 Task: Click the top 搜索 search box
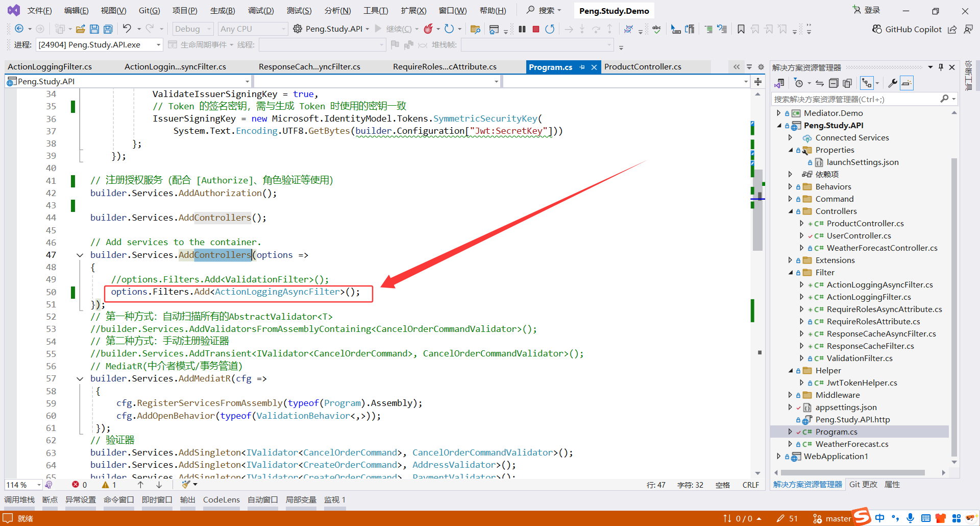tap(544, 10)
